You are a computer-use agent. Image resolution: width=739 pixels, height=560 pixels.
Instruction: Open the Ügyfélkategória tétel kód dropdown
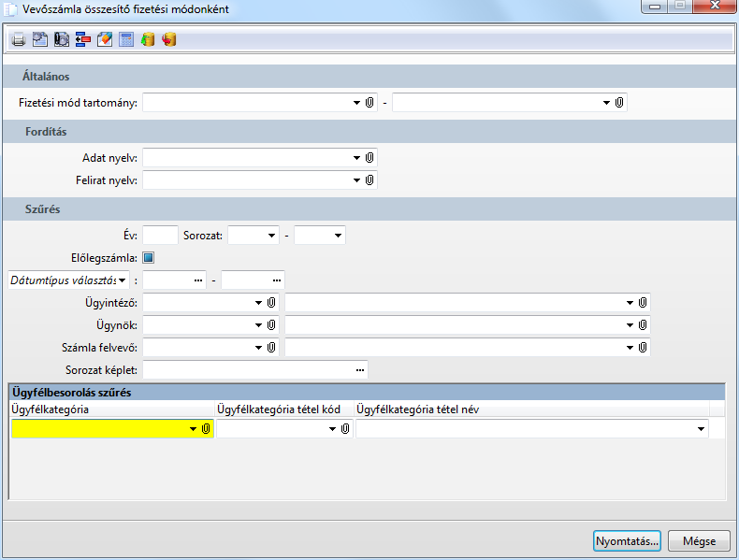point(332,428)
